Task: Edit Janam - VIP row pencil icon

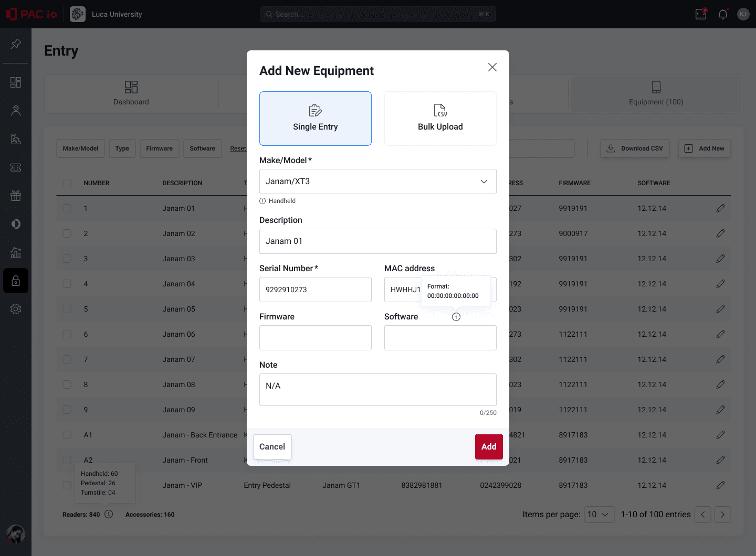Action: (x=720, y=485)
